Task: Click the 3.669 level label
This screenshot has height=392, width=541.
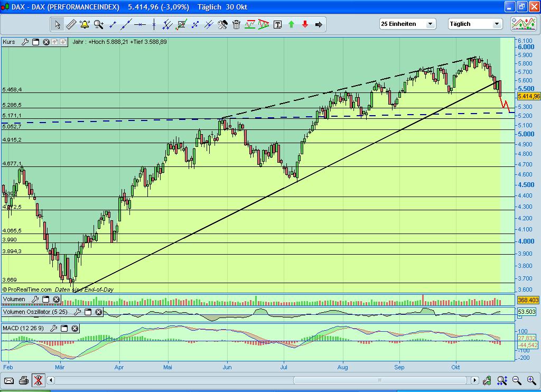Action: pyautogui.click(x=10, y=280)
